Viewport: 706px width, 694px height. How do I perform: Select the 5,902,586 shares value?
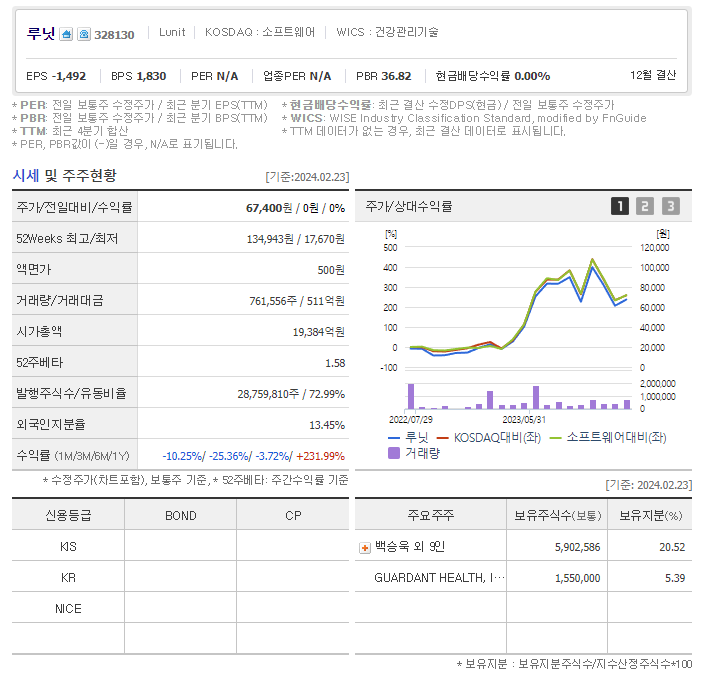[578, 547]
